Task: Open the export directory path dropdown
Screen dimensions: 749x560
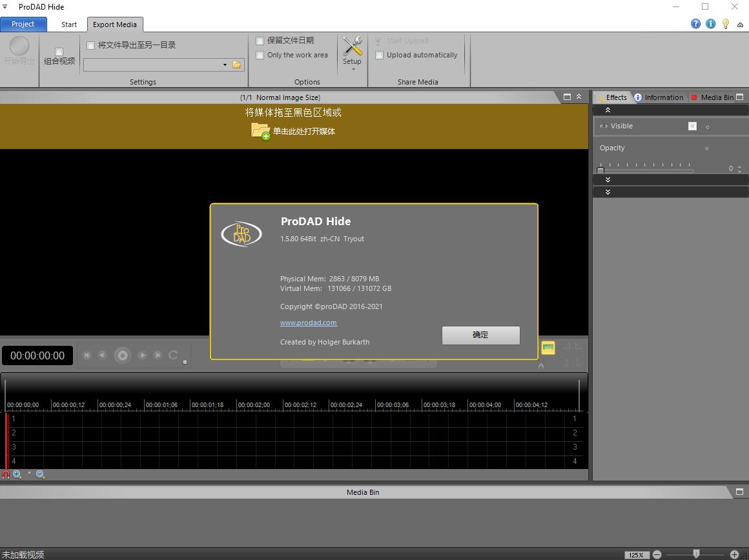Action: [x=225, y=65]
